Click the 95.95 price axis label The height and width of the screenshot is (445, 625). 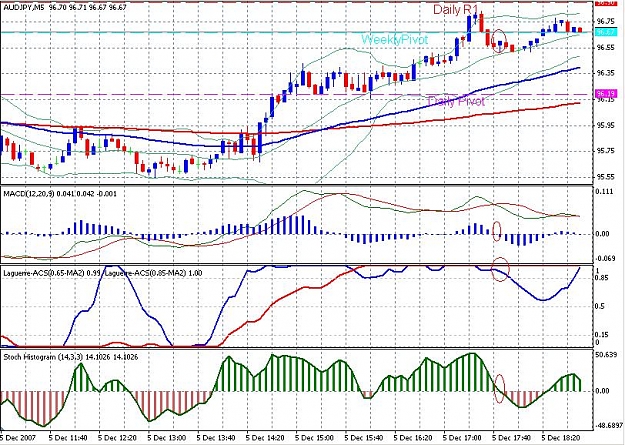[x=605, y=125]
